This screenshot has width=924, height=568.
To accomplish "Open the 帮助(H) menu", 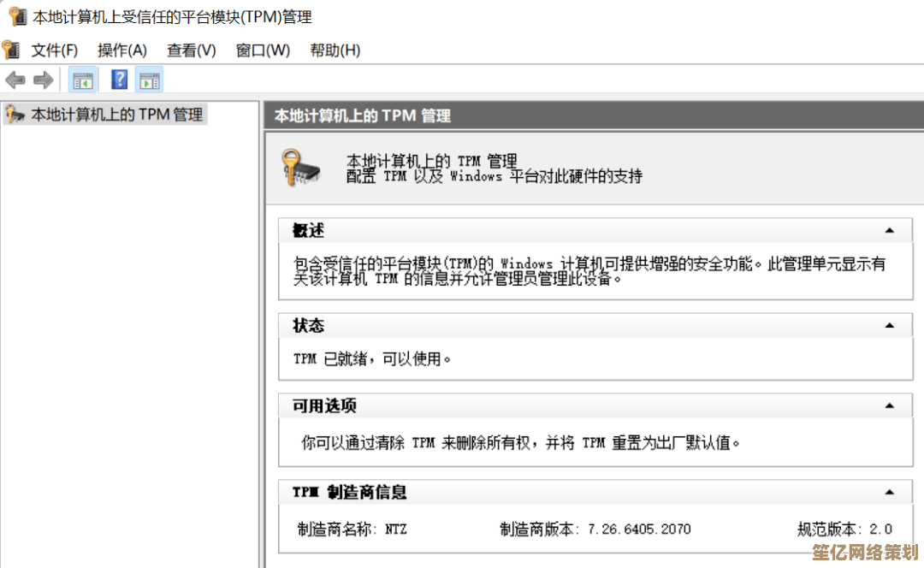I will pos(335,50).
